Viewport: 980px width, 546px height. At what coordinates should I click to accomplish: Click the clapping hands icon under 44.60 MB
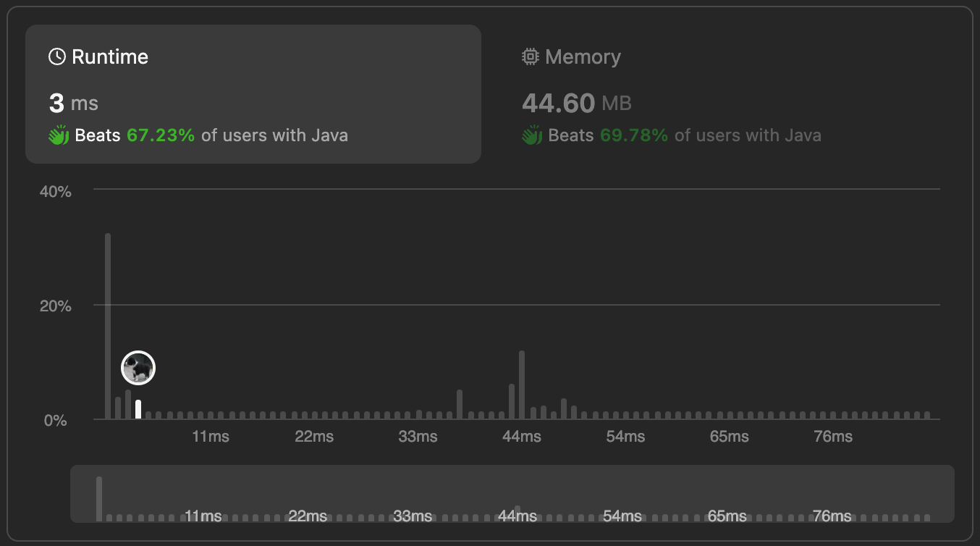(x=532, y=135)
